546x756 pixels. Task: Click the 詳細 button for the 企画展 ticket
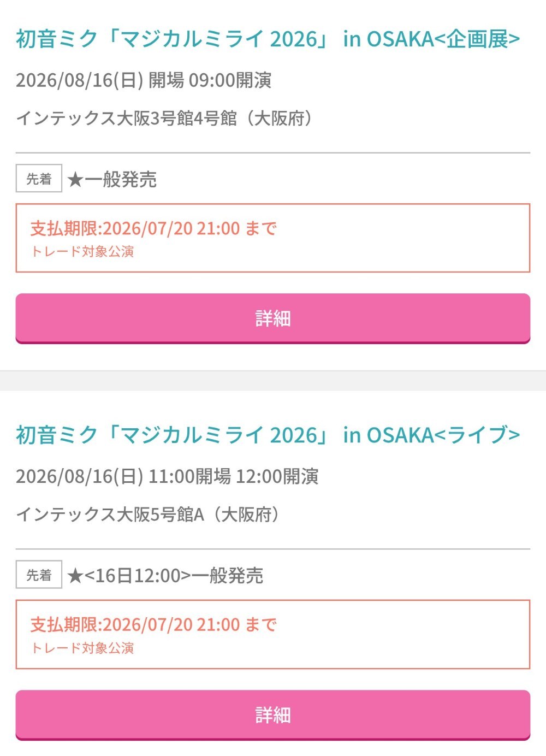click(x=273, y=318)
